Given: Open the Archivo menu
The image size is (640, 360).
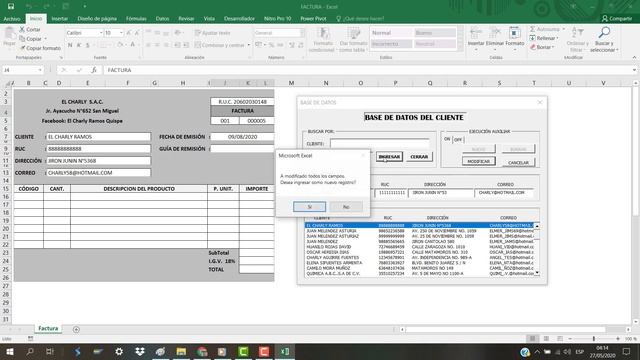Looking at the screenshot, I should point(12,19).
